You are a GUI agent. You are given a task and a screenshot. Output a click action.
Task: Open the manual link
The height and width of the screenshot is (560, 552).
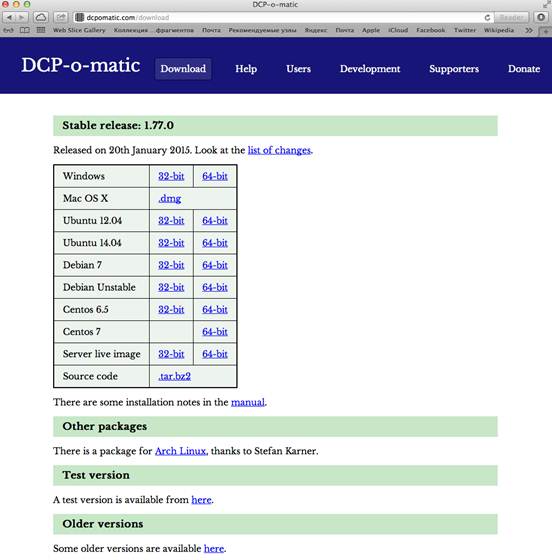[x=248, y=402]
